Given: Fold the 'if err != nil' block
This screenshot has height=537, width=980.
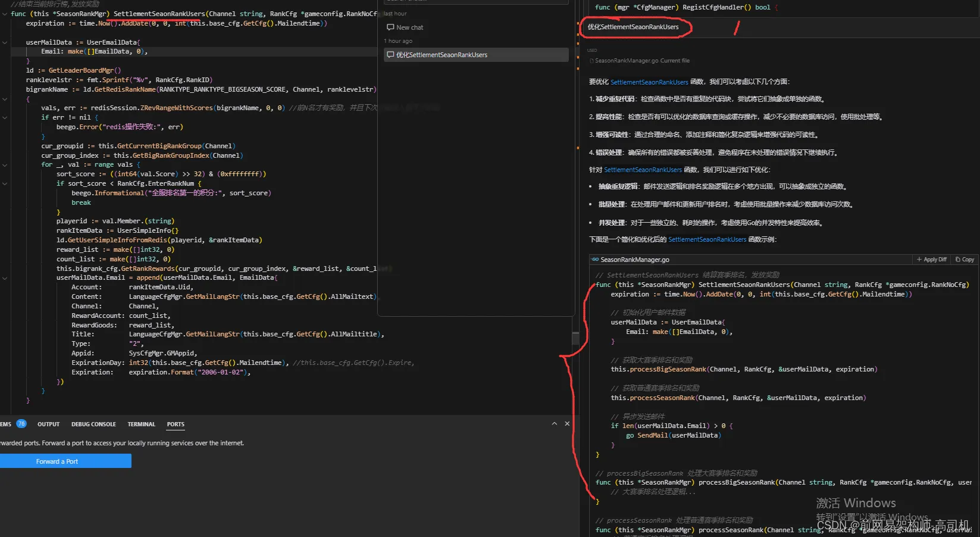Looking at the screenshot, I should pyautogui.click(x=5, y=117).
